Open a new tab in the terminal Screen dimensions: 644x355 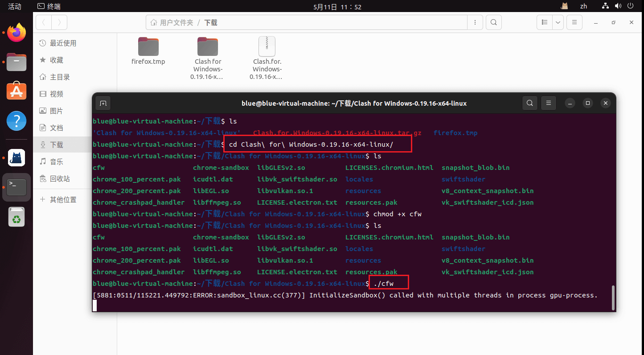coord(103,103)
